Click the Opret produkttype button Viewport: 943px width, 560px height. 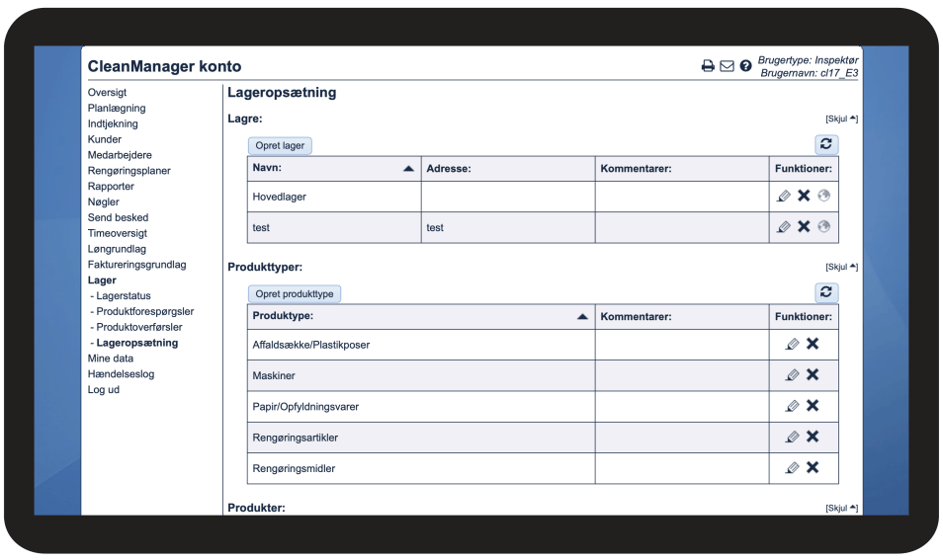coord(295,293)
